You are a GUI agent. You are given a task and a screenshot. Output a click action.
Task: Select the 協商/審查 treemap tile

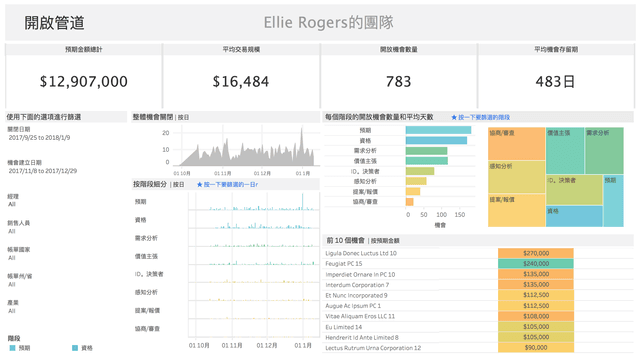click(x=517, y=144)
